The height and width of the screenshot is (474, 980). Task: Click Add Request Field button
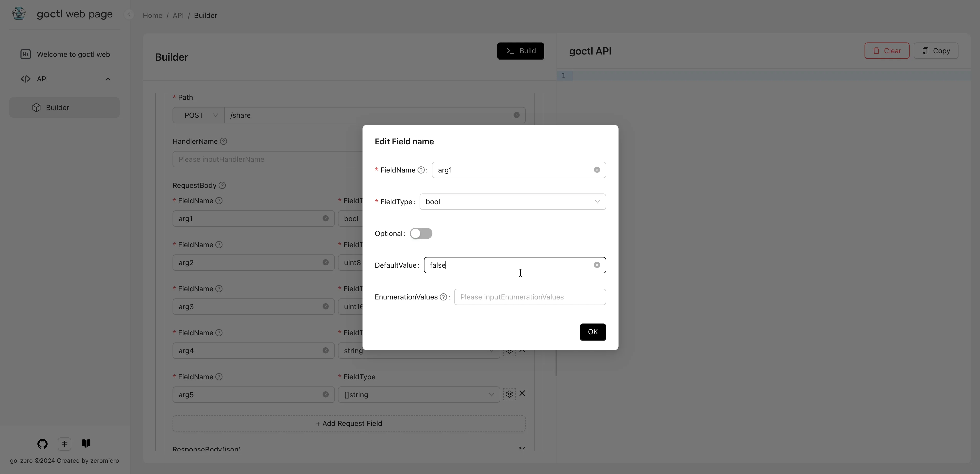[x=349, y=423]
